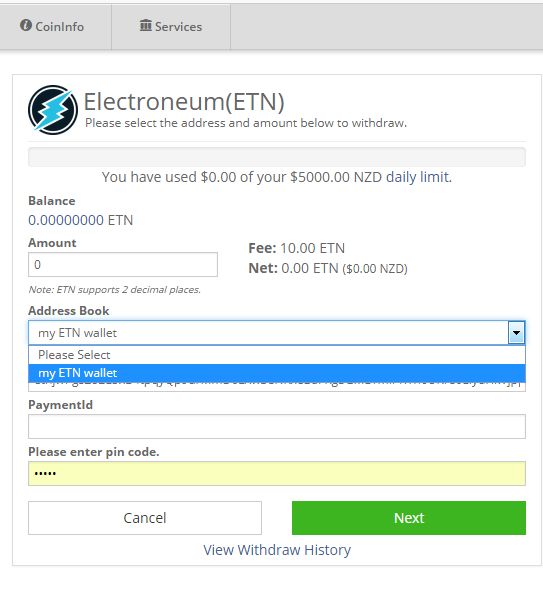Click the Electroneum(ETN) heading text
Viewport: 543px width, 597px height.
coord(184,102)
